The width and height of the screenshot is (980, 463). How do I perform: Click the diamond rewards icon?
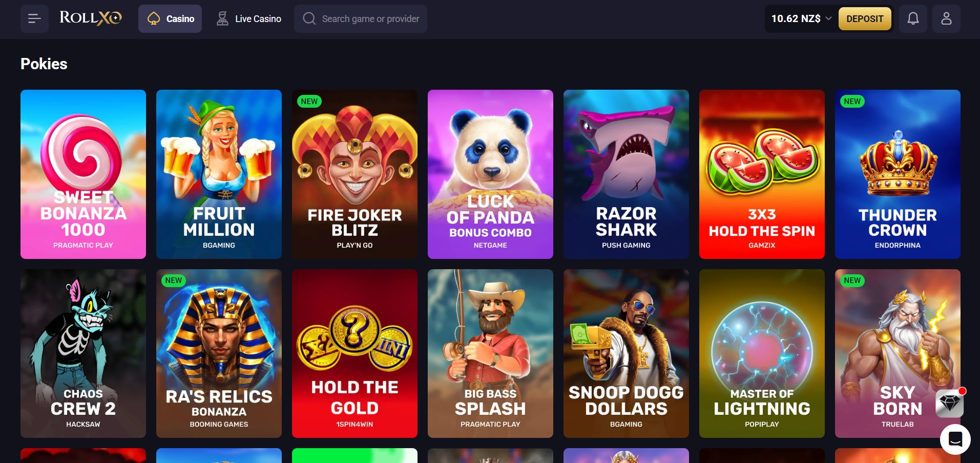coord(949,404)
